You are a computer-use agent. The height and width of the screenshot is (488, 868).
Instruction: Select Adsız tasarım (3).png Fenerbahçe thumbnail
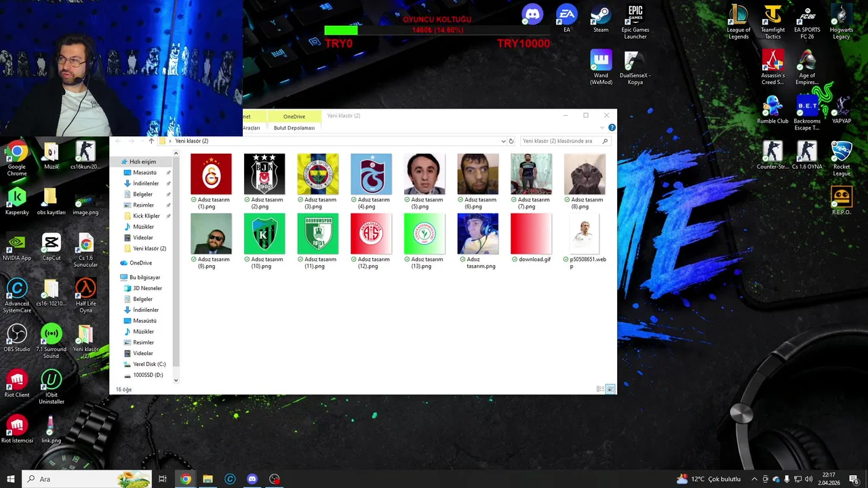(318, 174)
